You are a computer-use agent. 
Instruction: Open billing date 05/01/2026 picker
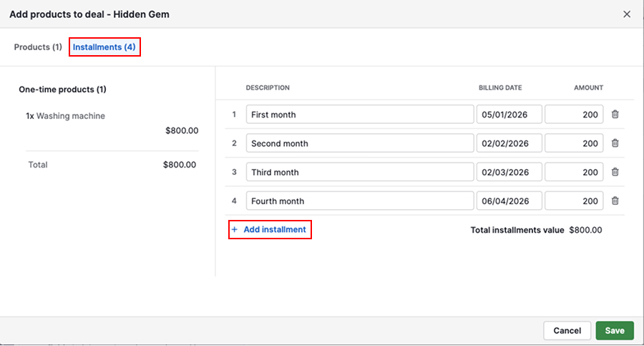(509, 115)
